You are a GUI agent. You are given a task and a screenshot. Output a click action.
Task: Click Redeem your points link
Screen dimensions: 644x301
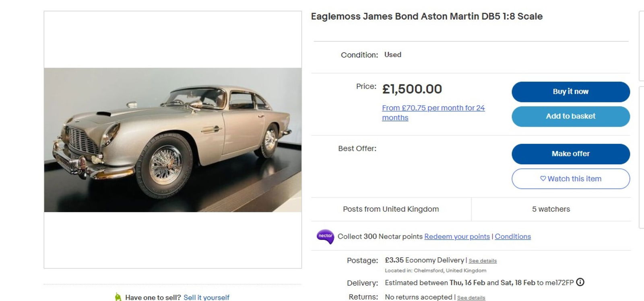click(x=457, y=237)
